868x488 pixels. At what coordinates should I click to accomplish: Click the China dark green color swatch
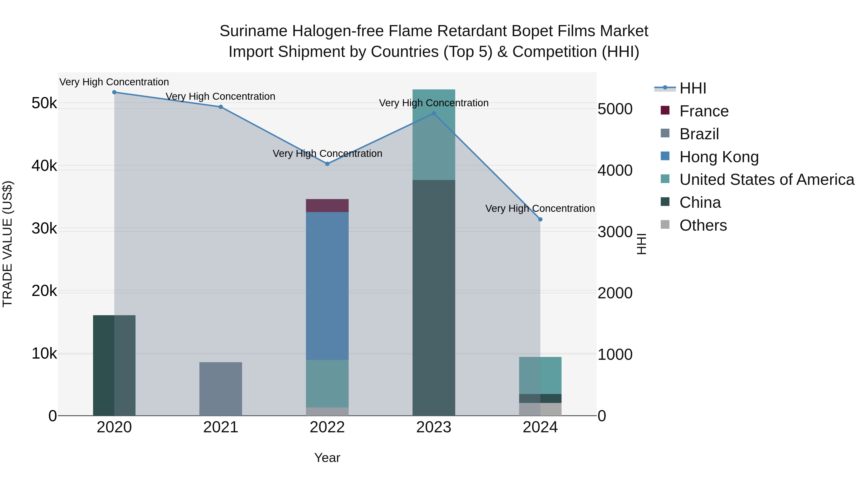pyautogui.click(x=665, y=202)
